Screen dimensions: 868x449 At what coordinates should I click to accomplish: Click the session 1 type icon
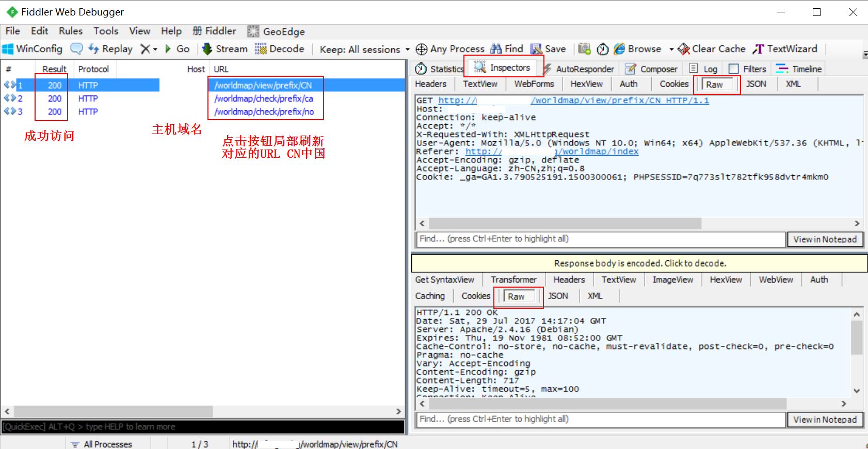[x=10, y=85]
